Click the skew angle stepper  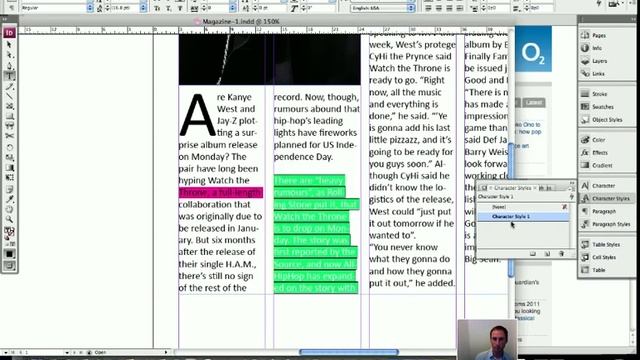click(x=304, y=8)
